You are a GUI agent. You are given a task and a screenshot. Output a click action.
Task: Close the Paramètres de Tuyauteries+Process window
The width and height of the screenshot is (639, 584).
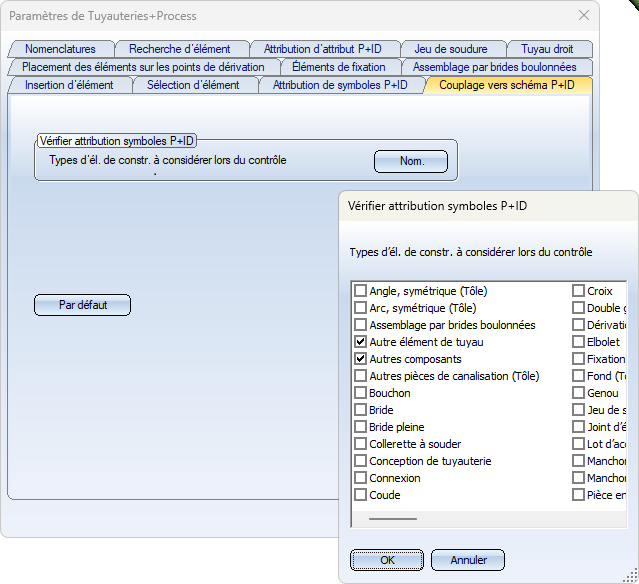click(x=584, y=15)
